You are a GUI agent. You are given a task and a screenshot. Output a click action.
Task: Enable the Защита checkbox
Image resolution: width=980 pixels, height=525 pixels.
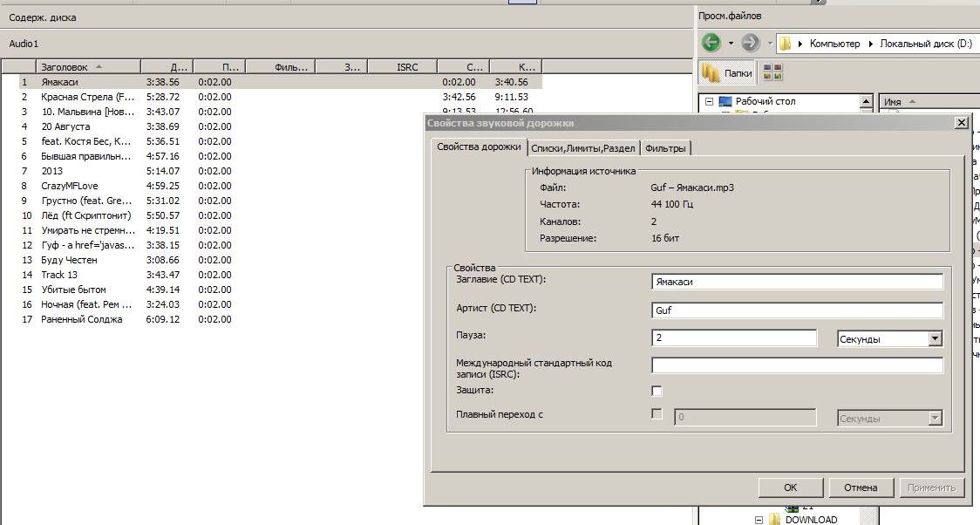coord(657,391)
